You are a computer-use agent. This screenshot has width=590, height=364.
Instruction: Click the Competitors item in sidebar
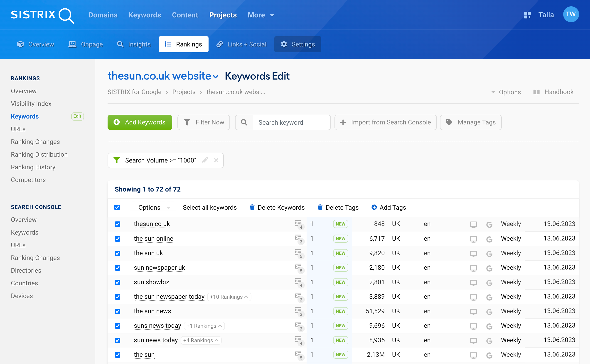coord(29,180)
